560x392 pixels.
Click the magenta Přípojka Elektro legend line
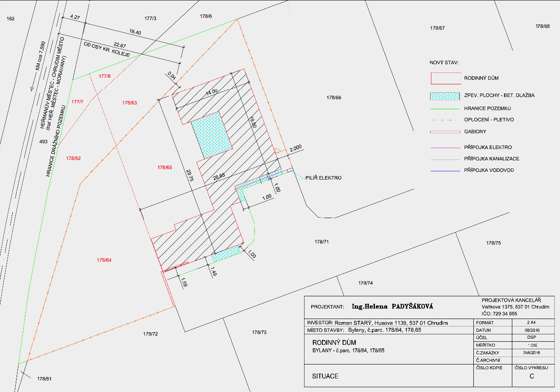coord(446,148)
